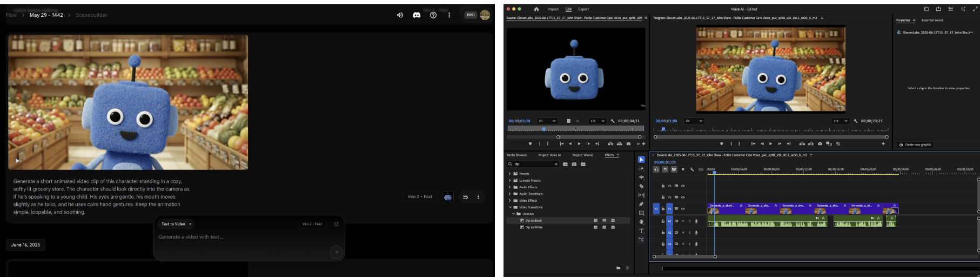Open Source monitor Fit zoom dropdown

[x=547, y=121]
